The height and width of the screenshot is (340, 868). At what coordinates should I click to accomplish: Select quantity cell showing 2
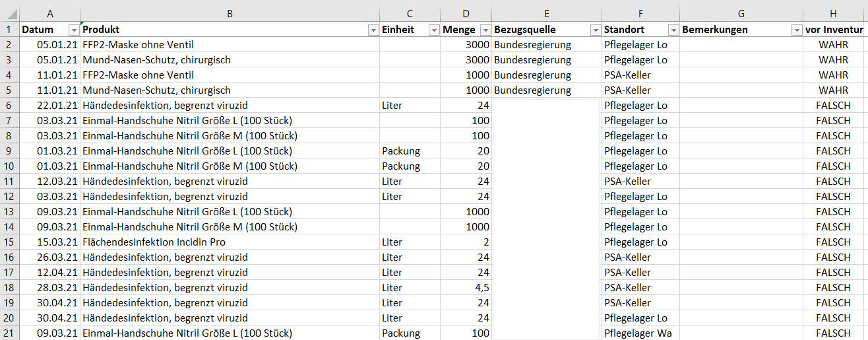pyautogui.click(x=466, y=242)
